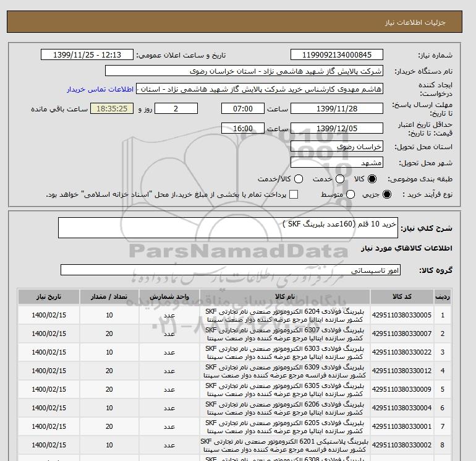Image resolution: width=476 pixels, height=461 pixels.
Task: Click the گروه کالا field
Action: pos(231,270)
